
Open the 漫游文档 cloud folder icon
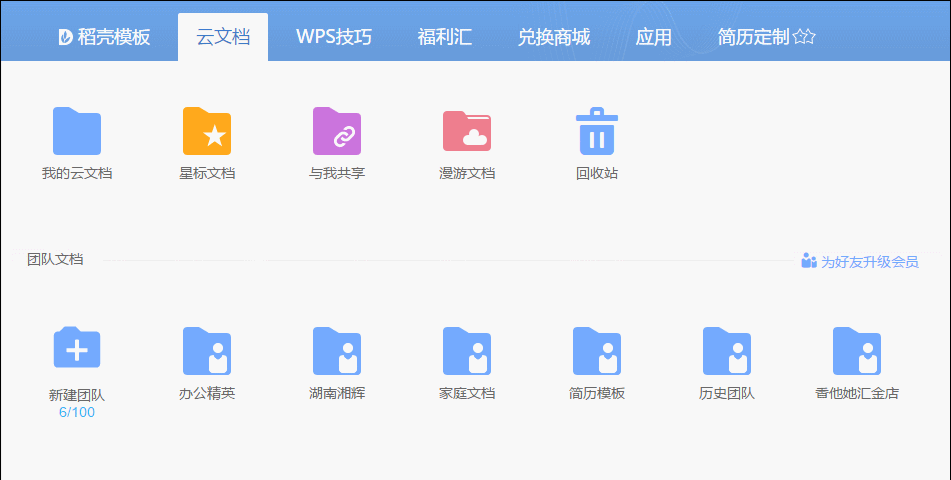pyautogui.click(x=467, y=131)
